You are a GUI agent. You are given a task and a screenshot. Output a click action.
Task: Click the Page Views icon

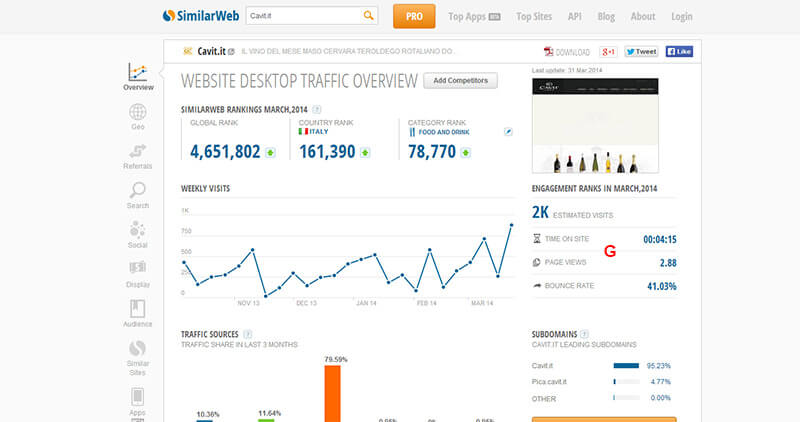[537, 262]
